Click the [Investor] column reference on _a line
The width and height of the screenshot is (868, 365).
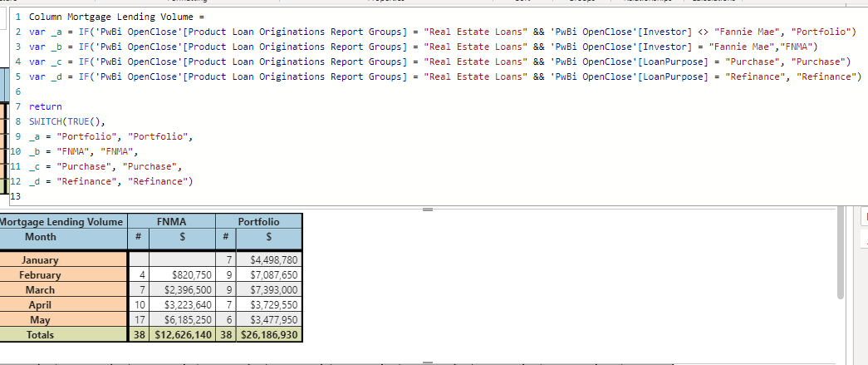664,32
